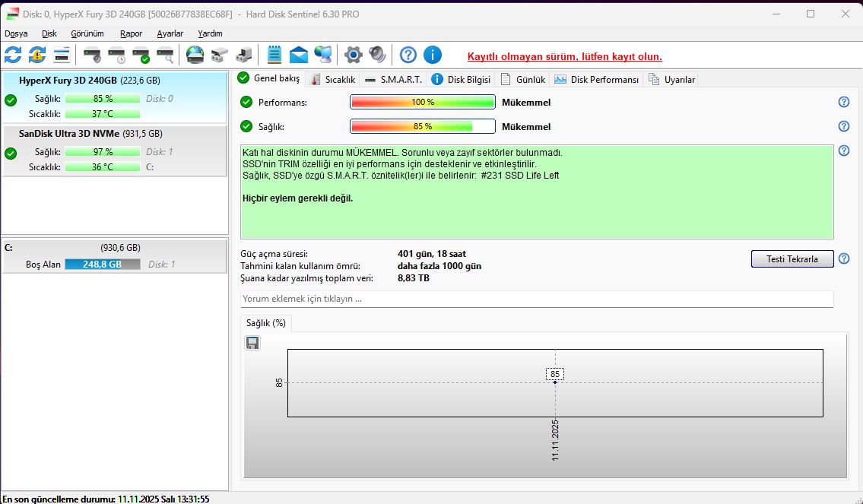Open settings via the gear icon
This screenshot has width=863, height=504.
(353, 55)
